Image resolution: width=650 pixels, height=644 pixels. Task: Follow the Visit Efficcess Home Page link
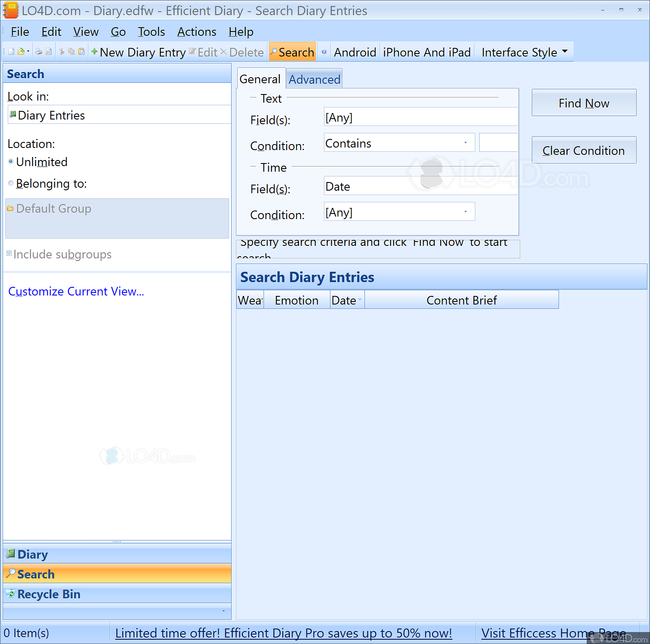(x=553, y=633)
